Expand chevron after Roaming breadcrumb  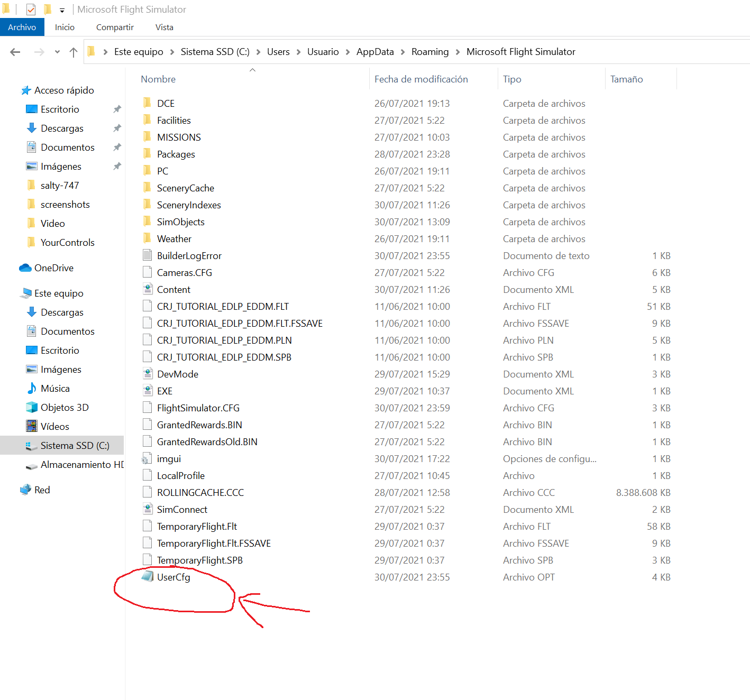point(458,52)
